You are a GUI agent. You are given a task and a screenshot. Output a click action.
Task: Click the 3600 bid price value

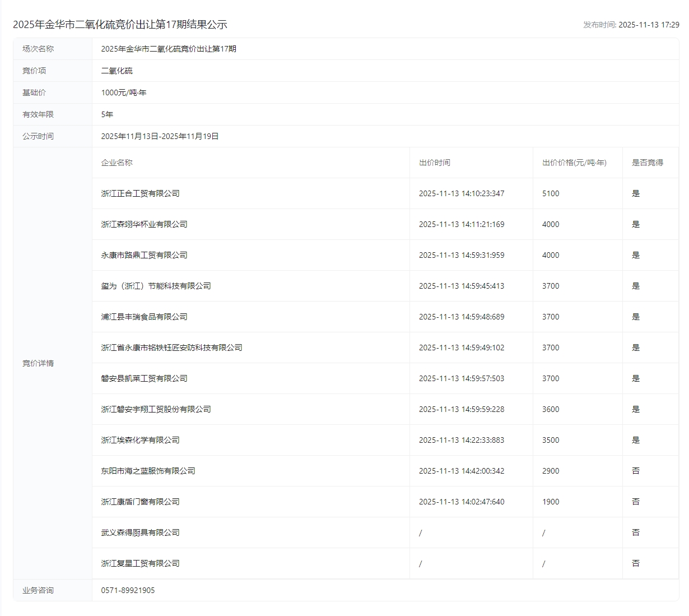550,409
